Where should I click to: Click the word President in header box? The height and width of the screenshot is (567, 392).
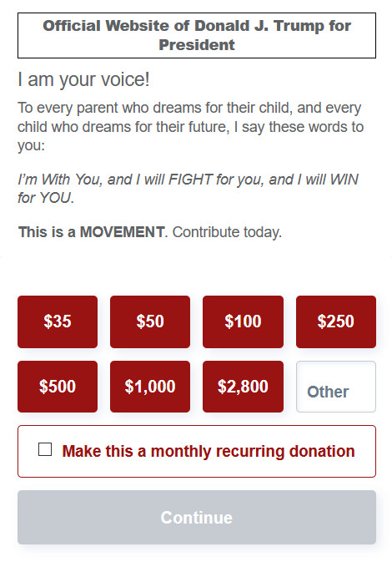click(x=197, y=45)
